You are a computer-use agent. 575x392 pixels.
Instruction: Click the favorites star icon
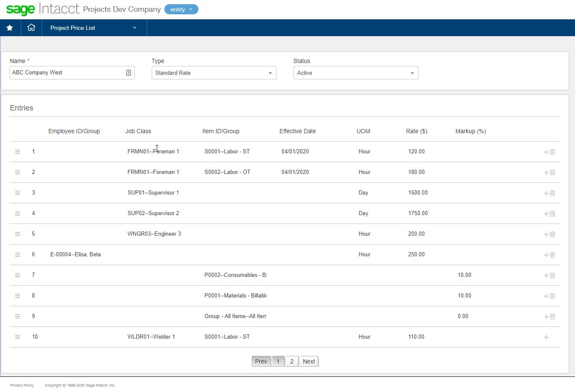click(10, 28)
